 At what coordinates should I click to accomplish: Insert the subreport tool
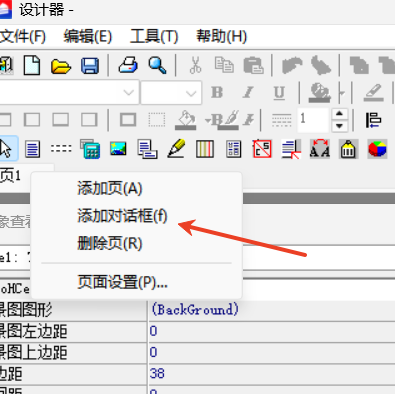[x=147, y=149]
